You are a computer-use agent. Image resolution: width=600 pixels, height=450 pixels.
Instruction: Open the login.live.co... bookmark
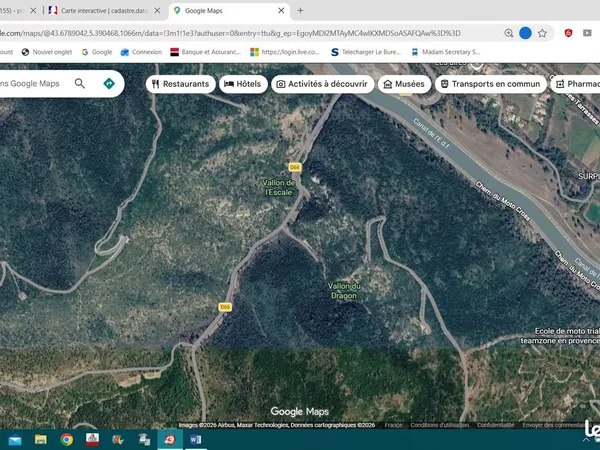tap(285, 52)
